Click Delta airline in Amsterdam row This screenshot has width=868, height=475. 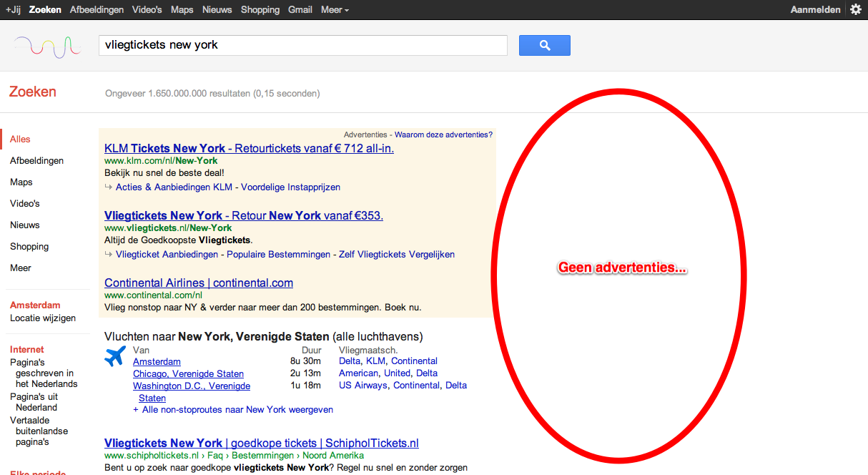click(x=350, y=361)
